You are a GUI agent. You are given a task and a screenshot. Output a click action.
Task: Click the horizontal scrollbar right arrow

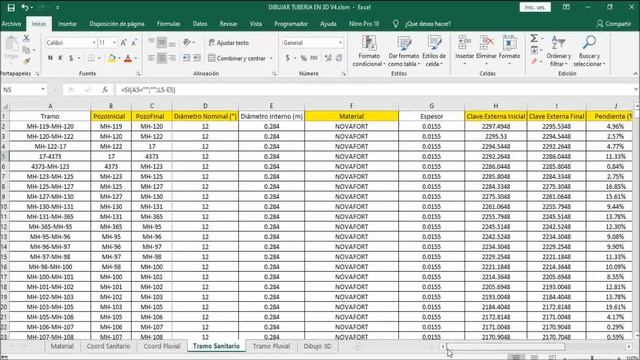[629, 347]
